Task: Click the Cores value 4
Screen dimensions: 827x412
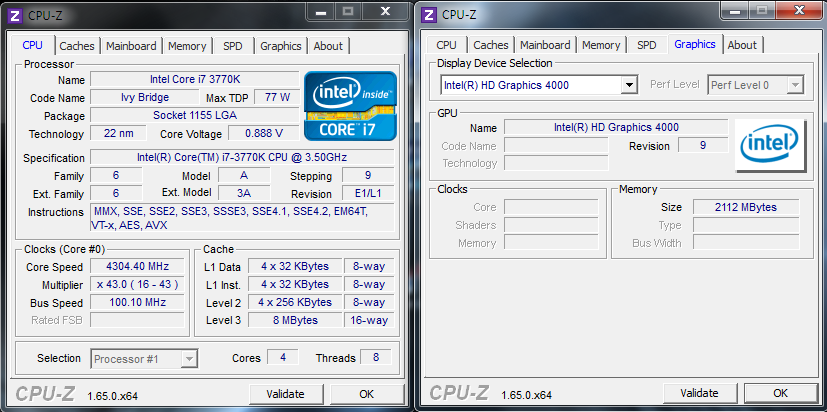Action: point(283,357)
